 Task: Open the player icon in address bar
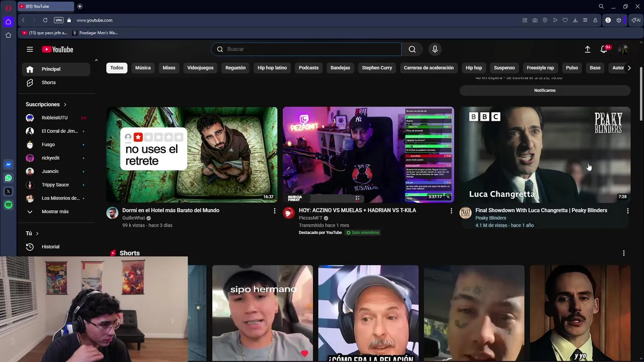coord(555,20)
